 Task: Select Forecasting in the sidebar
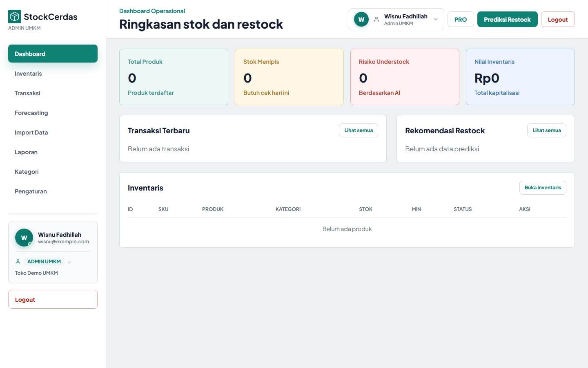pos(53,113)
